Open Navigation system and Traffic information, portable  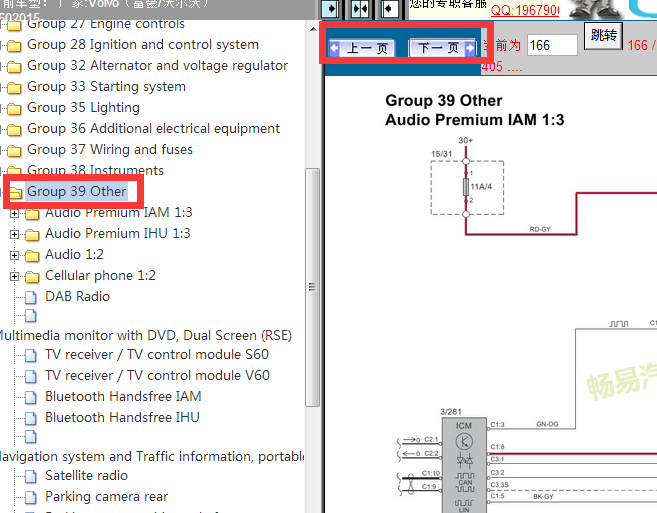pyautogui.click(x=152, y=456)
